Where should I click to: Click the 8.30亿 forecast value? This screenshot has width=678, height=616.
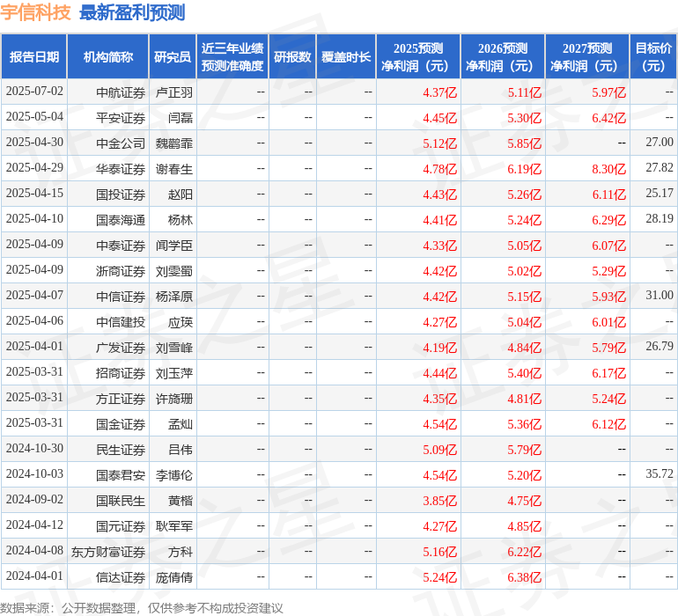[x=608, y=169]
